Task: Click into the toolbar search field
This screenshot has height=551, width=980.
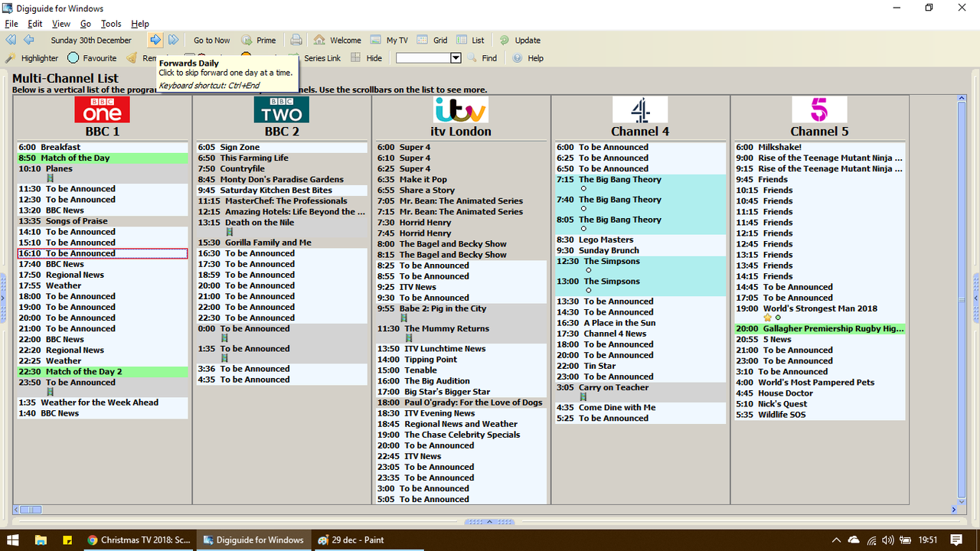Action: pyautogui.click(x=423, y=57)
